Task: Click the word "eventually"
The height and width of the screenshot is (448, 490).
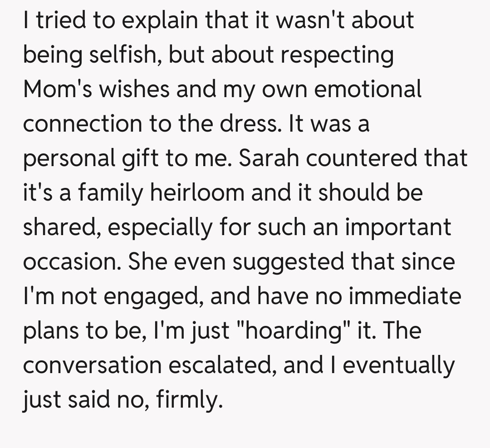Action: click(398, 364)
